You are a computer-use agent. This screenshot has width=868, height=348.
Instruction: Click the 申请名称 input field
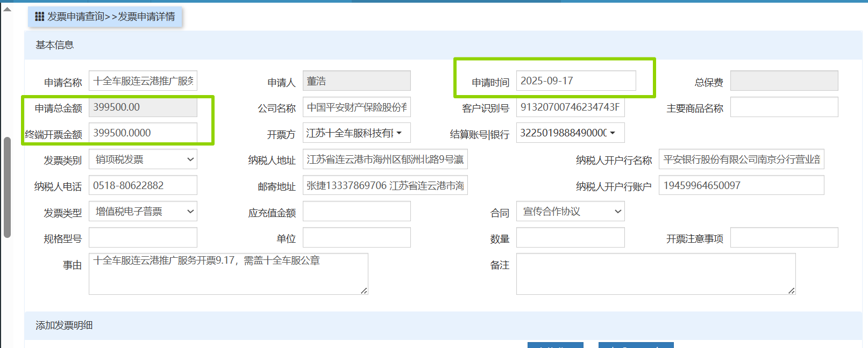click(143, 81)
